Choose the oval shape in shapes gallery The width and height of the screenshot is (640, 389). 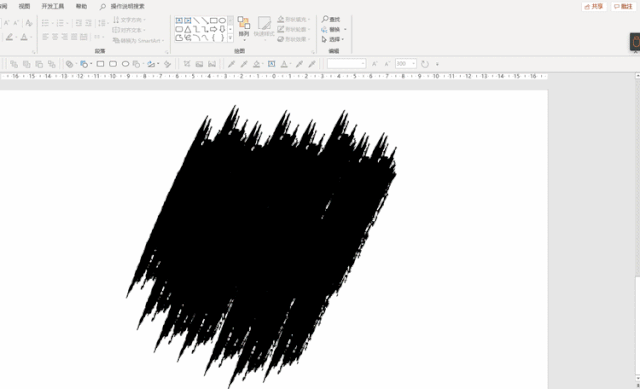[222, 20]
